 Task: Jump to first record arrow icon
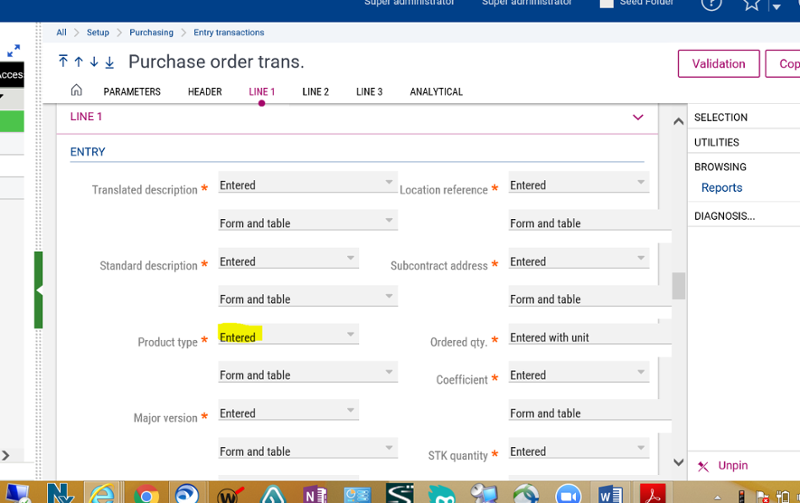pyautogui.click(x=63, y=62)
